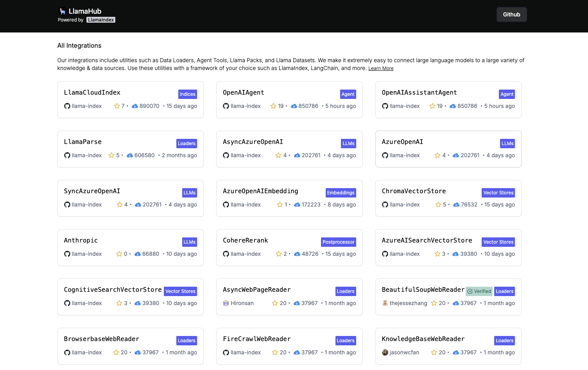Open the CognitiveSearchVectorStore card title
588x370 pixels.
[113, 290]
